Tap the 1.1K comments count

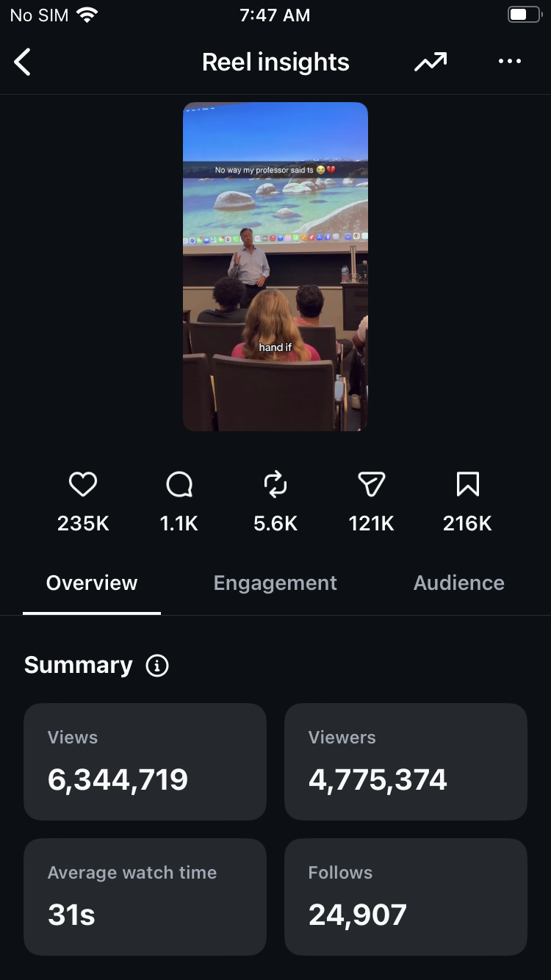coord(179,524)
